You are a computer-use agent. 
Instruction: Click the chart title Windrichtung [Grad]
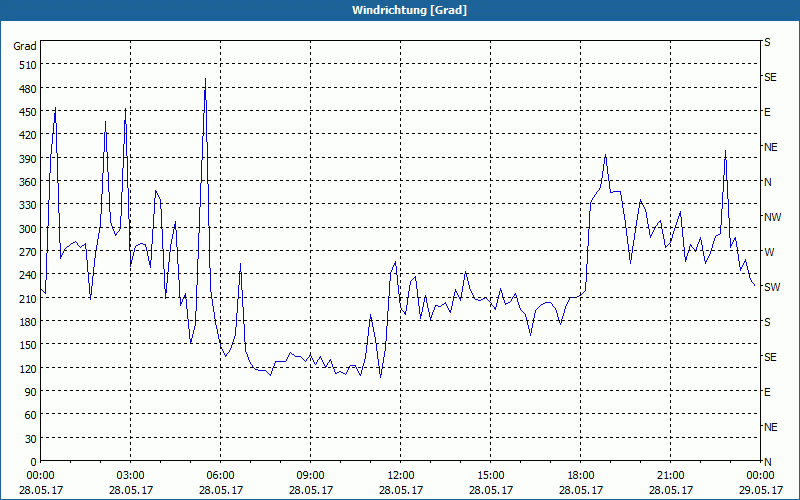point(409,10)
